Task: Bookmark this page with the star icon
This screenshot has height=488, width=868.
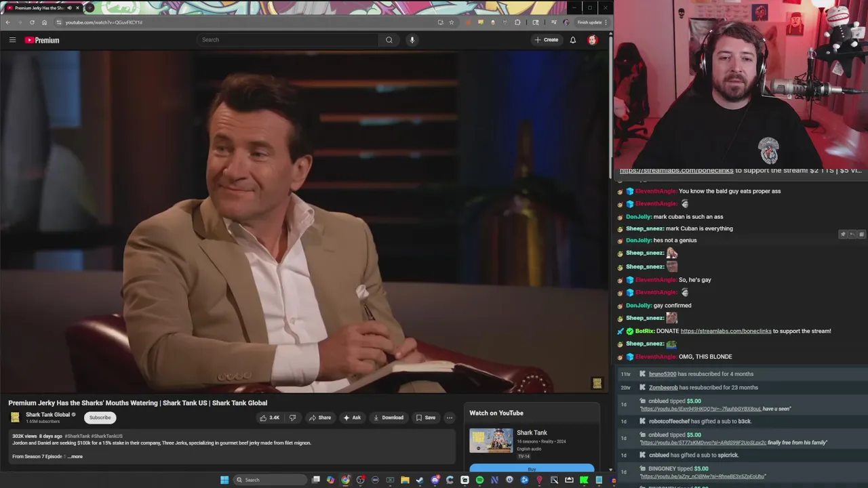Action: (452, 22)
